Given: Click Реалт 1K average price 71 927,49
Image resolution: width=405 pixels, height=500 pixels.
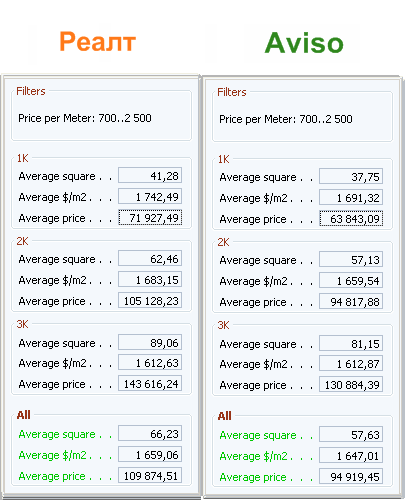Looking at the screenshot, I should pos(150,217).
